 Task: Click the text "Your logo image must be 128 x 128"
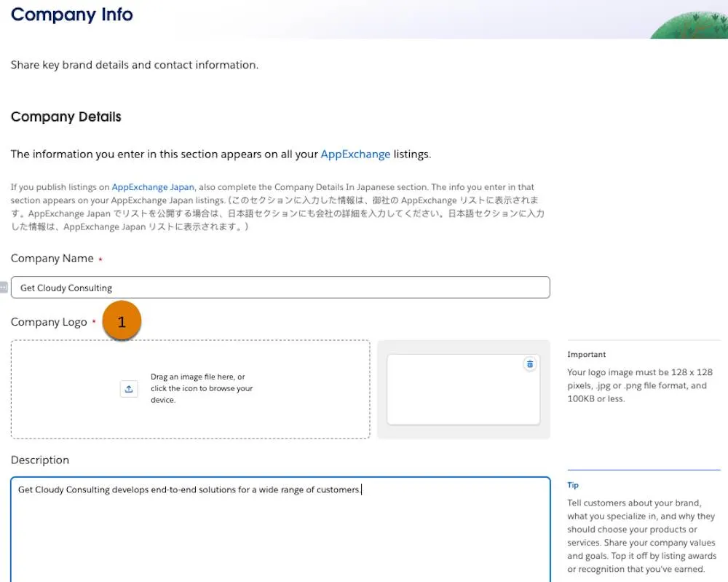click(x=640, y=372)
